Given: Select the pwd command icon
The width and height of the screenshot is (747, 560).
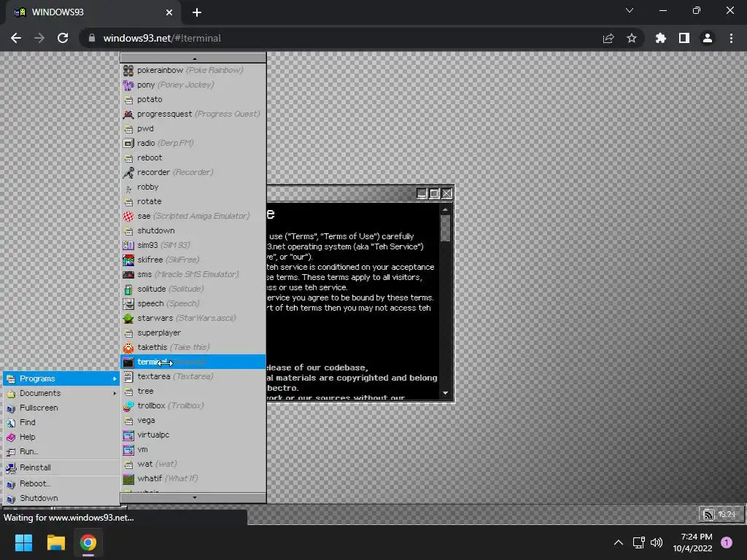Looking at the screenshot, I should tap(128, 128).
